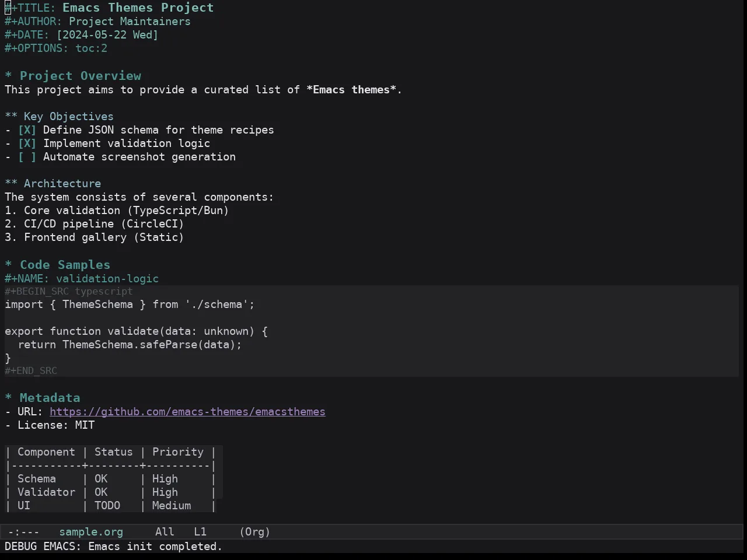Toggle the Implement validation logic checkbox

(x=27, y=143)
